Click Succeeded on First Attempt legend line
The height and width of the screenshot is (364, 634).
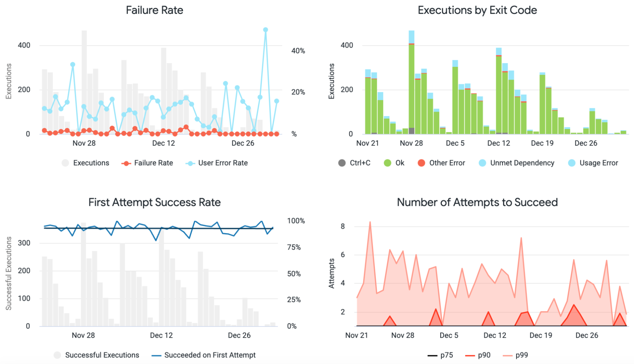(156, 355)
